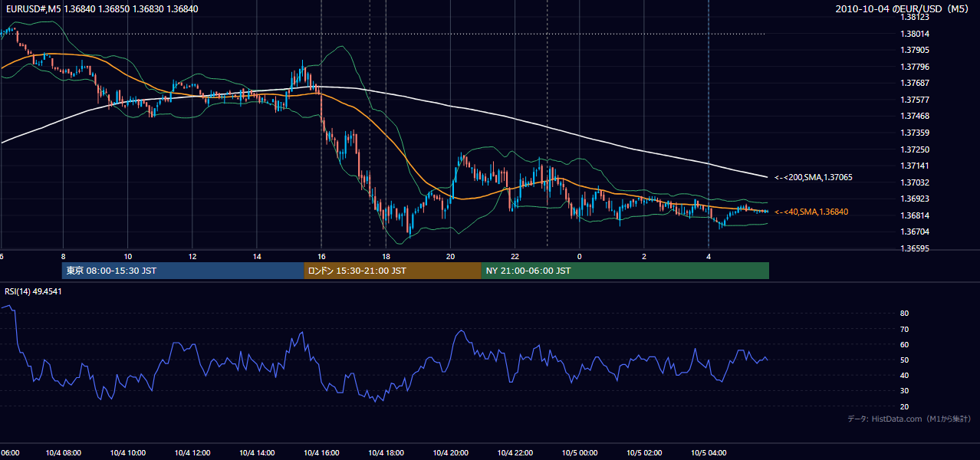Click price axis value 1.37032
Screen dimensions: 980x460
[914, 182]
